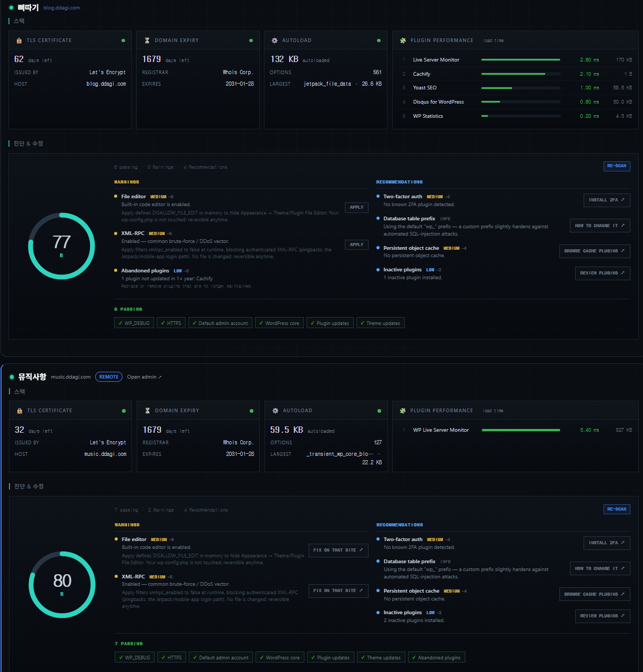Click the '32 days left' TLS value
643x672 pixels.
(x=34, y=430)
